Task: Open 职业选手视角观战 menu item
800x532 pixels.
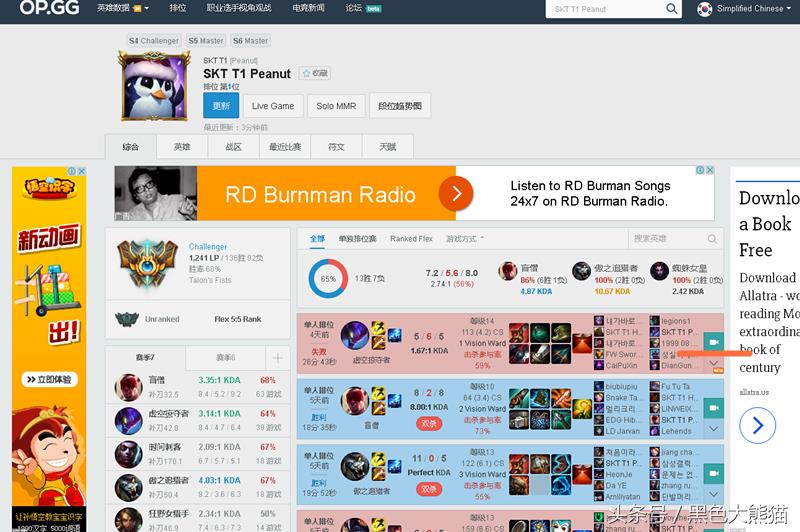Action: pyautogui.click(x=239, y=8)
